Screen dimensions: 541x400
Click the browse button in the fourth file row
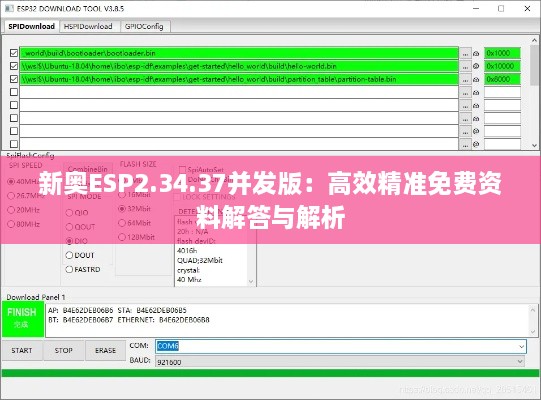click(x=465, y=92)
